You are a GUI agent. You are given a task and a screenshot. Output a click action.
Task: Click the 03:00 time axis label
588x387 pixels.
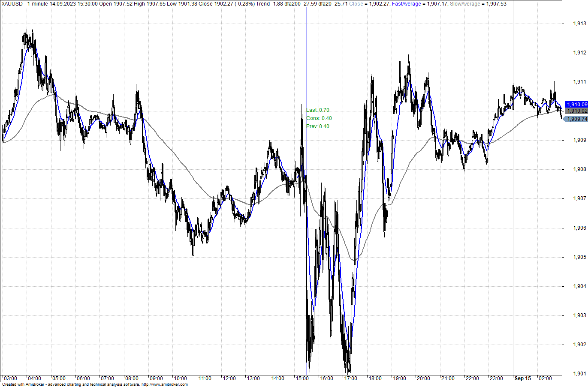coord(10,378)
